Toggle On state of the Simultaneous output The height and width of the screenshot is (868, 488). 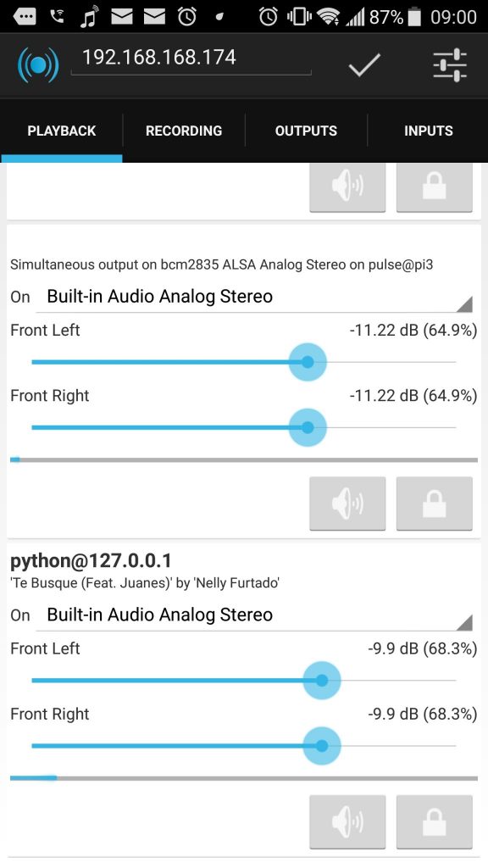(19, 297)
